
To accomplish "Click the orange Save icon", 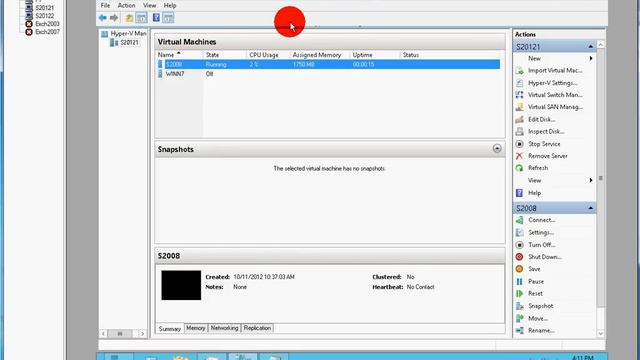I will [519, 269].
